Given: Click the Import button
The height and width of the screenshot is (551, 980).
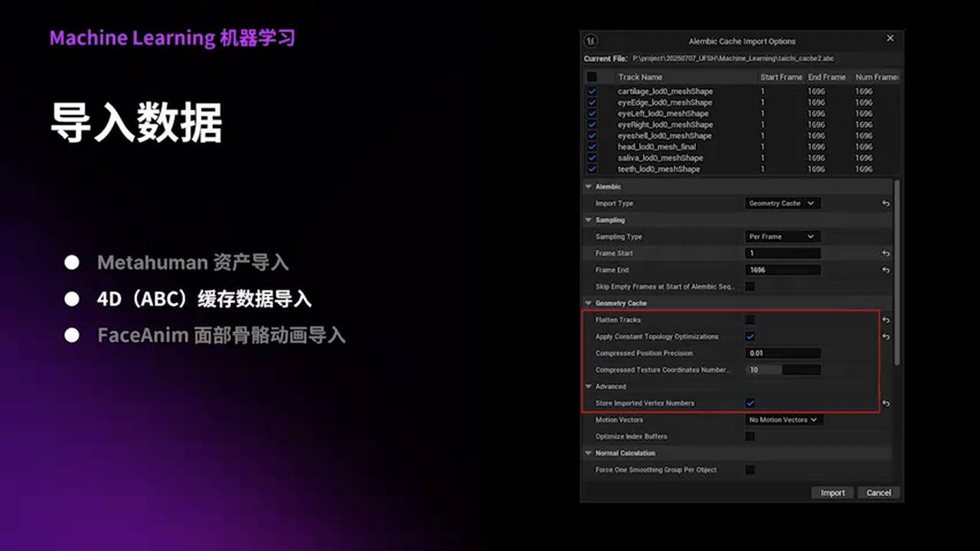Looking at the screenshot, I should tap(832, 492).
